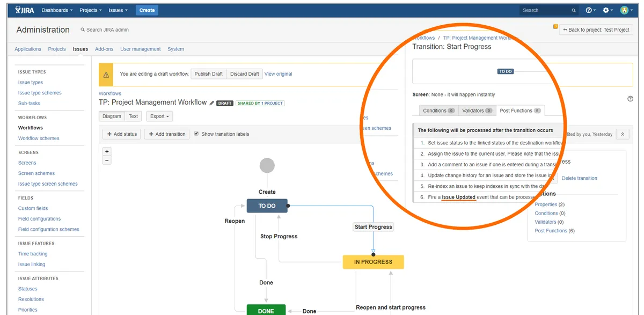Click the orange feedback notification icon
Screen dimensions: 644x315
pyautogui.click(x=555, y=26)
